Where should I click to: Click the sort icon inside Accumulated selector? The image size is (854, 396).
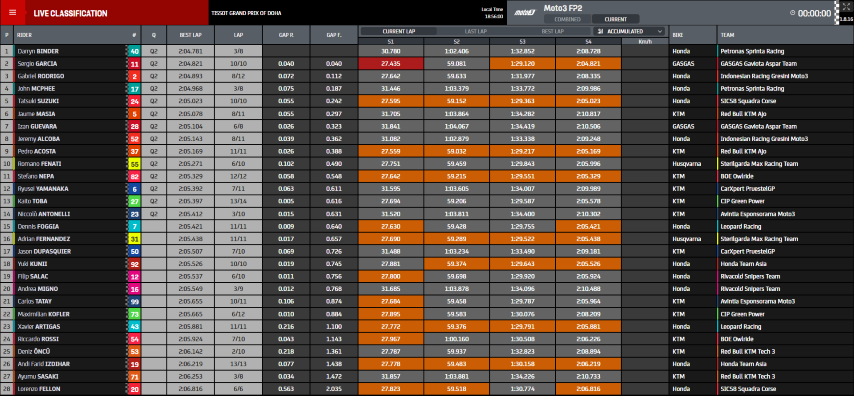600,32
